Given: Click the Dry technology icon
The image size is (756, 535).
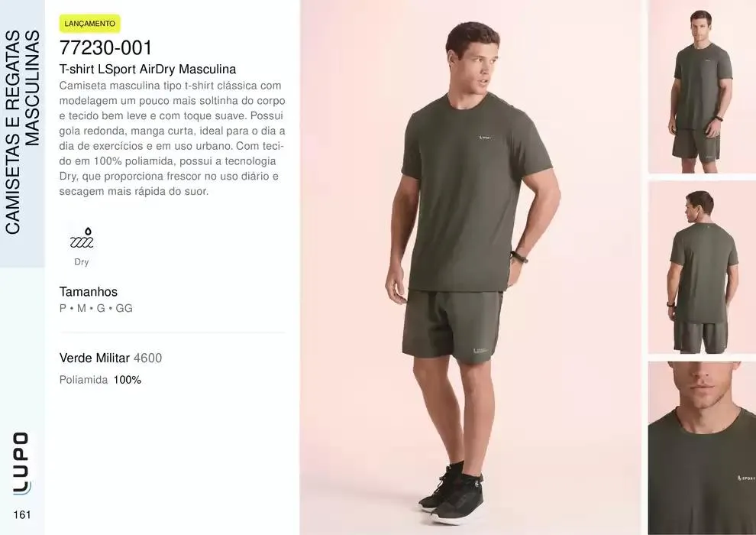Looking at the screenshot, I should (x=82, y=238).
